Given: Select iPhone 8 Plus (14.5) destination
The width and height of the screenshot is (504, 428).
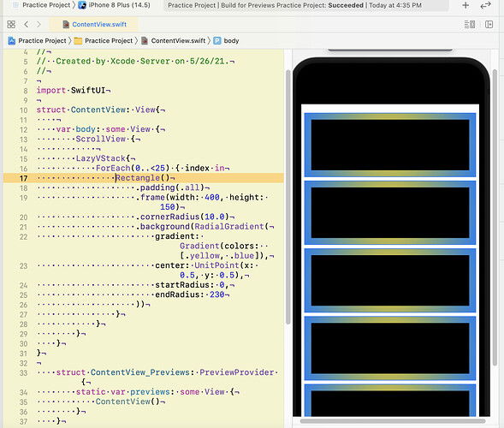Looking at the screenshot, I should pos(119,5).
